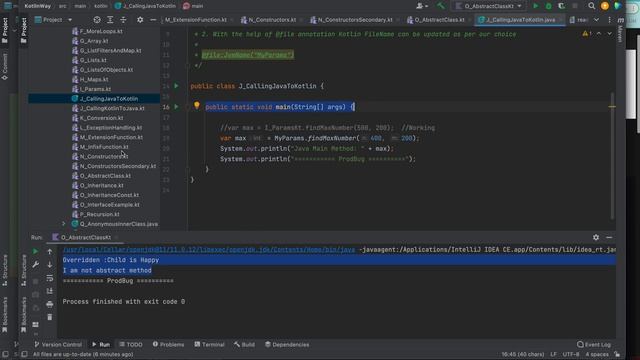Go to next highlighted problem arrow

tap(609, 33)
